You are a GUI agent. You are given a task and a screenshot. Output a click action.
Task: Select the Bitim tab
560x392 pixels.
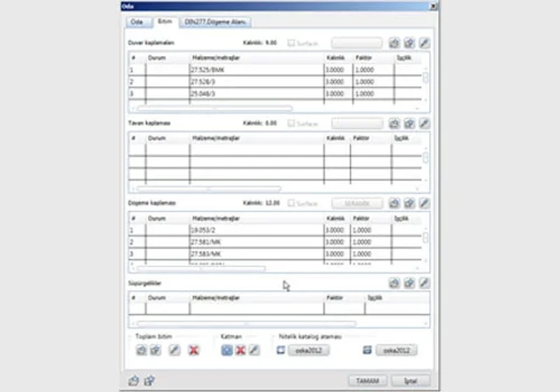(x=165, y=22)
